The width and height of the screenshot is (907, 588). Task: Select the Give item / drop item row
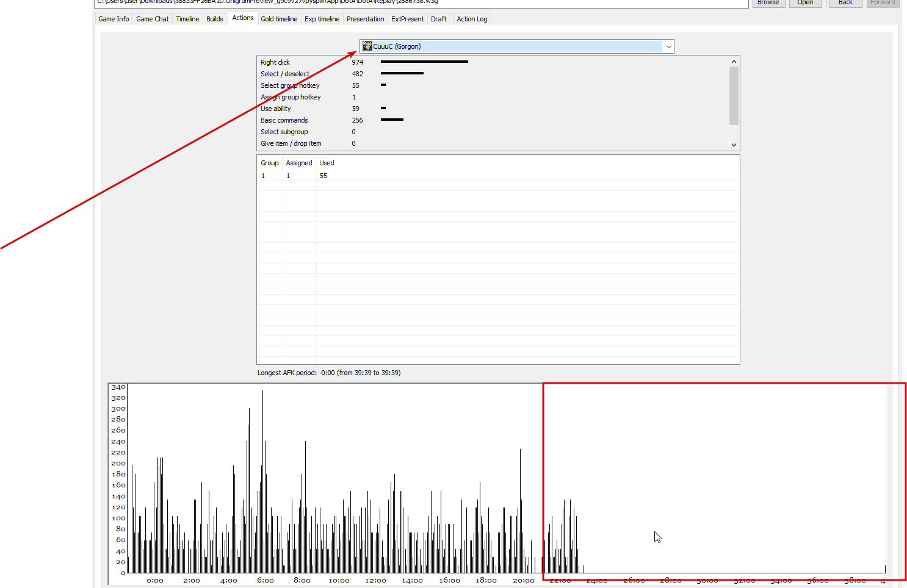click(x=493, y=143)
